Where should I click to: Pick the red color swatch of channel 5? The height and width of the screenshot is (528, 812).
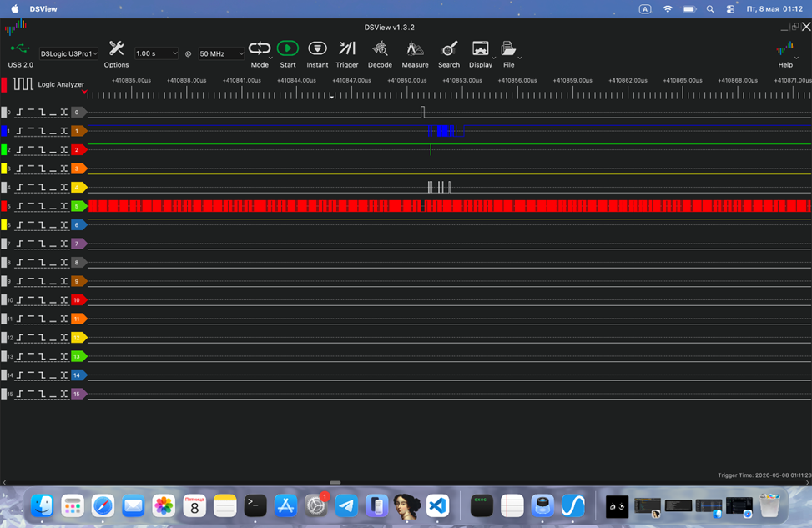click(4, 206)
